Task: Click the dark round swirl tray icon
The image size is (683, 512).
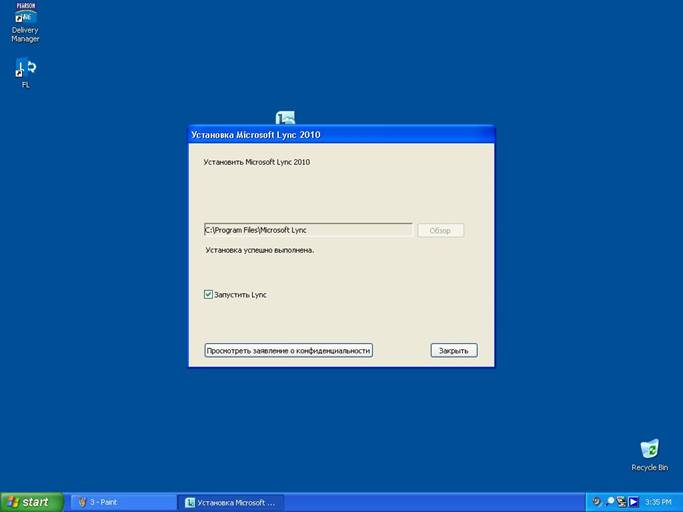Action: (x=597, y=502)
